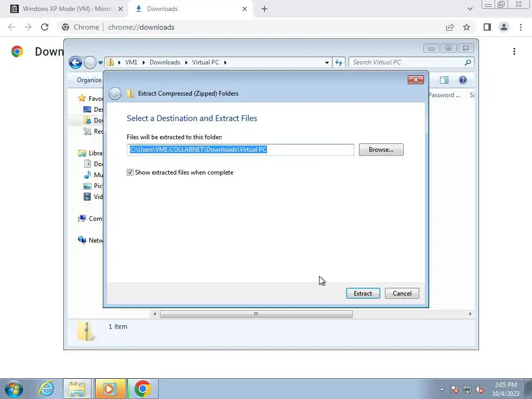Screen dimensions: 532x399
Task: Open a new Chrome tab
Action: click(x=264, y=9)
